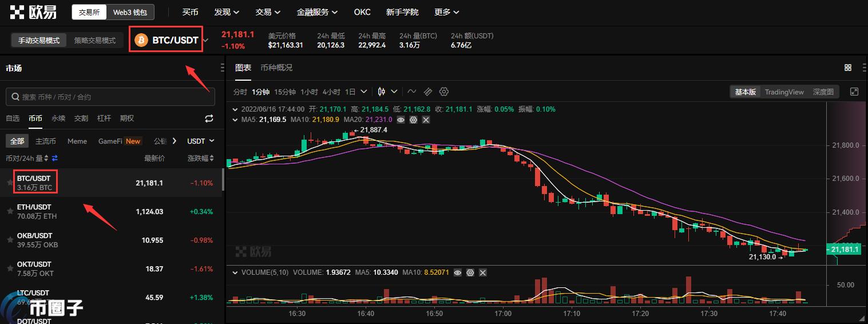Open the USDT quote currency dropdown
The image size is (868, 324).
pos(201,141)
